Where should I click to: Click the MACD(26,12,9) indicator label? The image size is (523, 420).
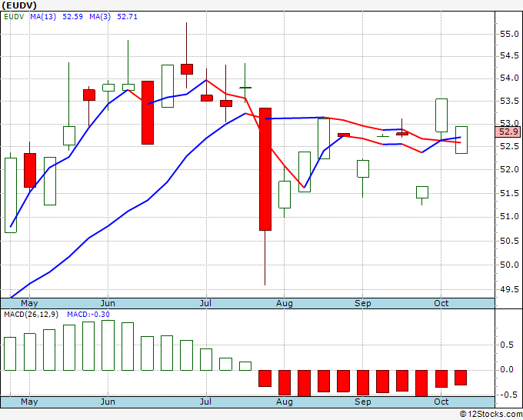point(32,315)
